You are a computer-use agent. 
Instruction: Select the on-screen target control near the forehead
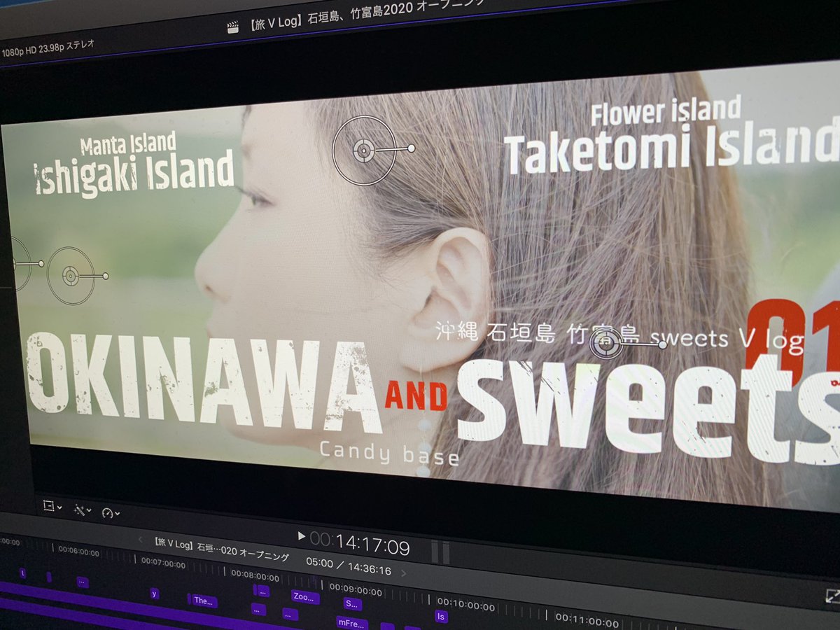point(363,150)
